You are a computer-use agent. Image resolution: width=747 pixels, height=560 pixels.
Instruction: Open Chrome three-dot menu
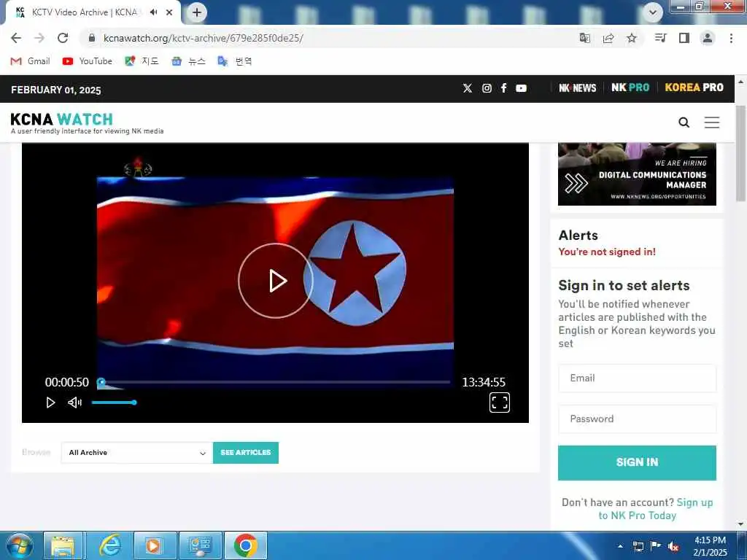(731, 38)
